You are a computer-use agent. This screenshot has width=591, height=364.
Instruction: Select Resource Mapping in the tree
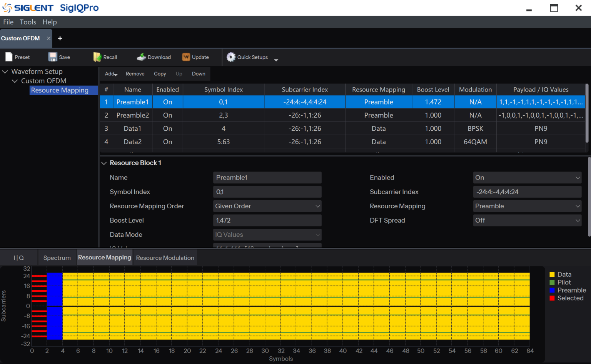60,90
